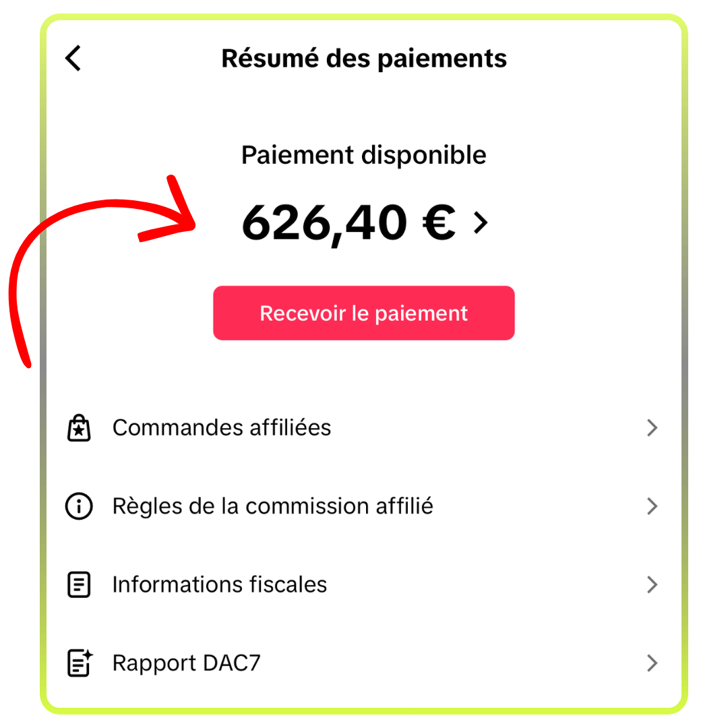Click the document icon beside Informations fiscales
Image resolution: width=728 pixels, height=728 pixels.
click(79, 584)
